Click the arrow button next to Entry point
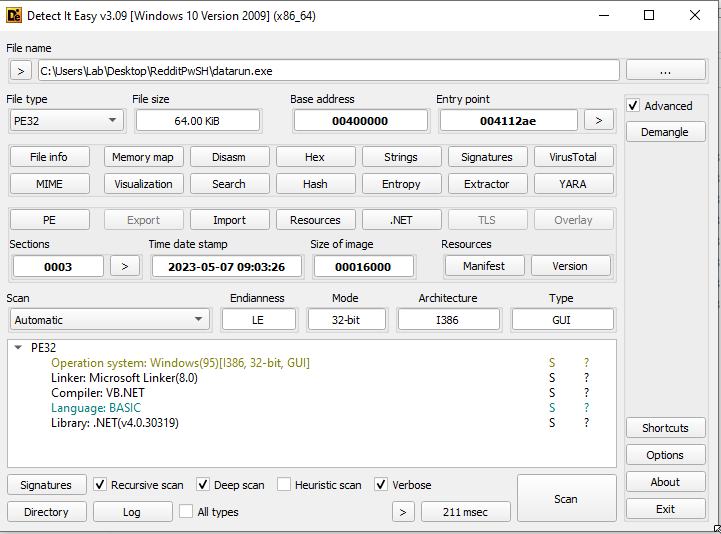The height and width of the screenshot is (534, 721). coord(598,120)
